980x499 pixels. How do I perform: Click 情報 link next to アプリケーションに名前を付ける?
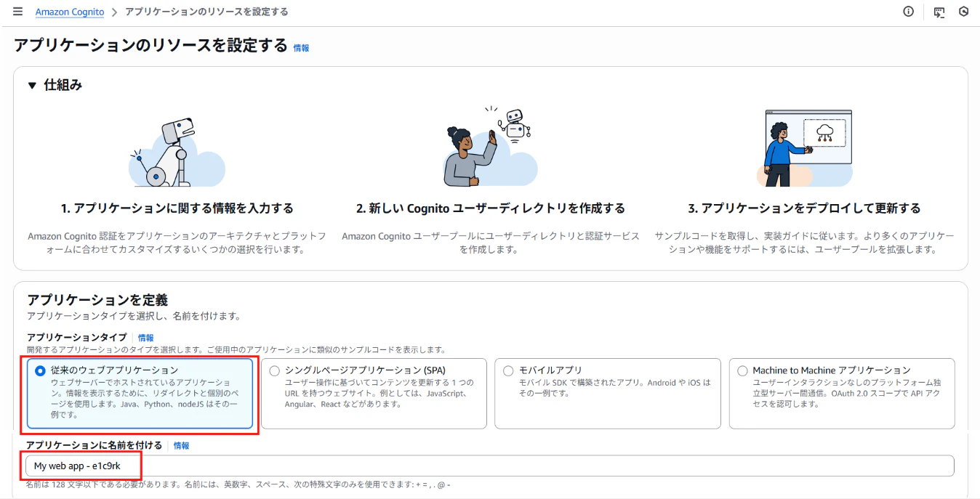182,446
